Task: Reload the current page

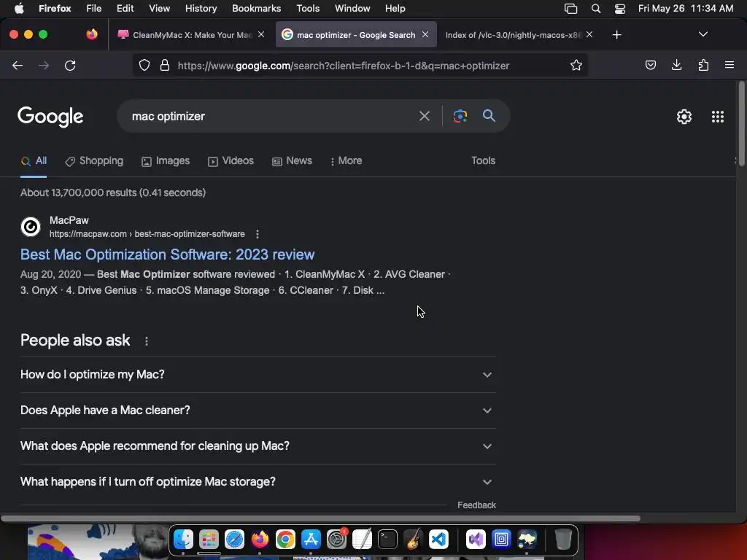Action: click(70, 65)
